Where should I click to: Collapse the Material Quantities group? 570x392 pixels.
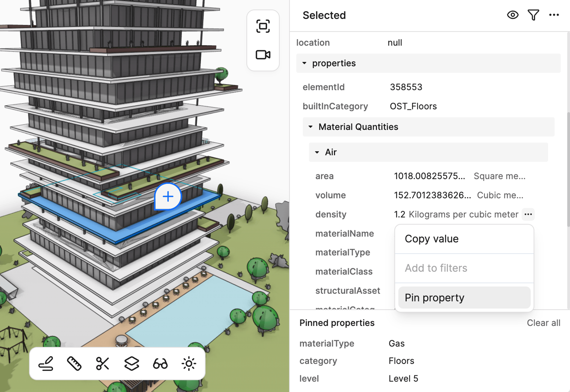pos(429,127)
